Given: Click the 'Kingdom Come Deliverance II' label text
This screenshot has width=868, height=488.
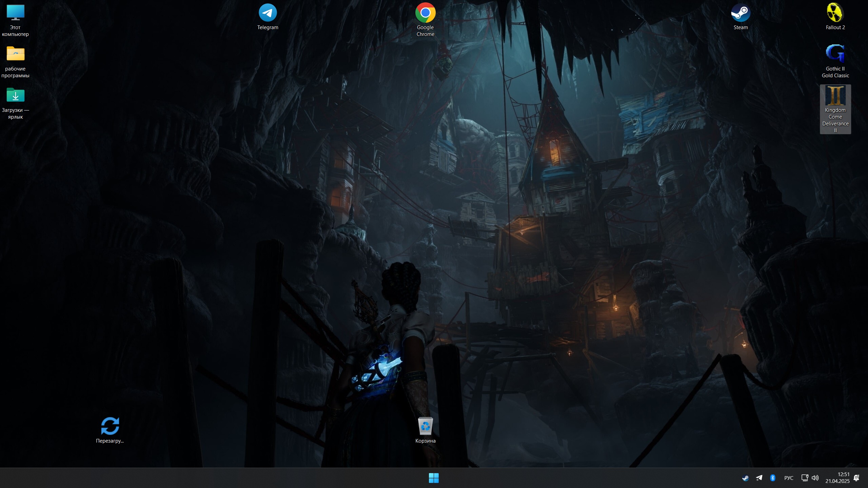Looking at the screenshot, I should coord(835,120).
